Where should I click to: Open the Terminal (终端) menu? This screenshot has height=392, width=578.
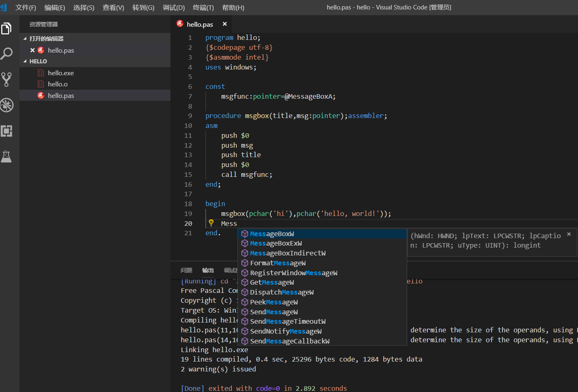[x=203, y=7]
